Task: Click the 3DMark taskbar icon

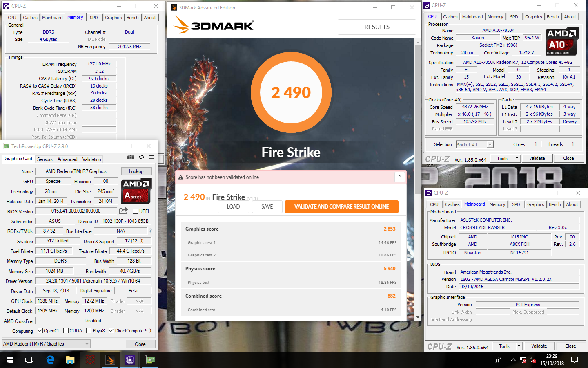Action: tap(110, 360)
